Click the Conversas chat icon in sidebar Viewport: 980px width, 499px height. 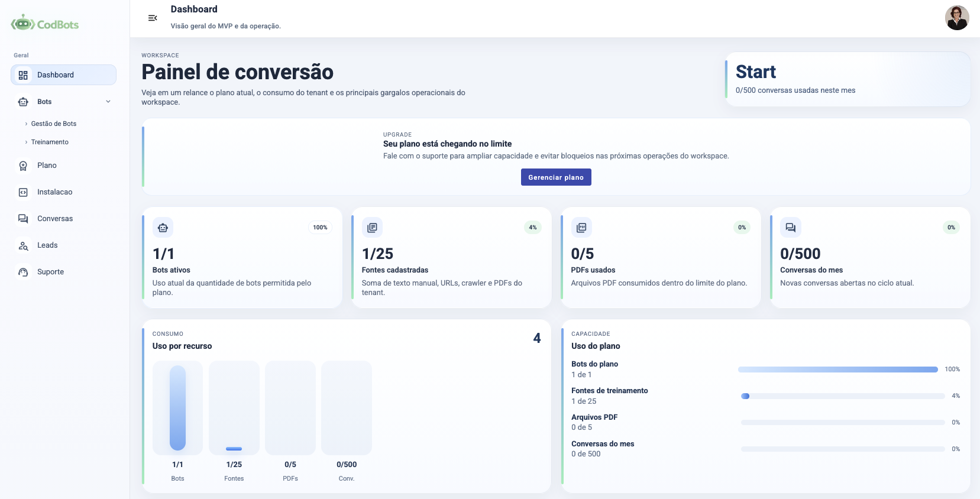tap(23, 219)
